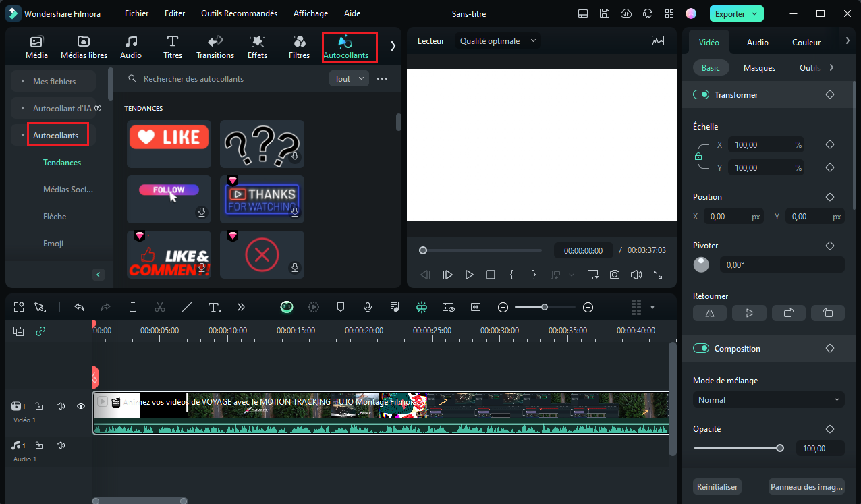Click the add text T tool

click(215, 307)
